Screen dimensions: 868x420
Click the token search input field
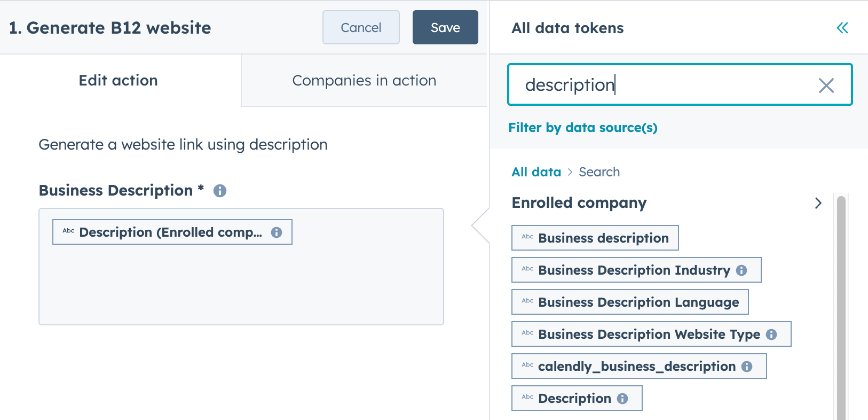[662, 85]
